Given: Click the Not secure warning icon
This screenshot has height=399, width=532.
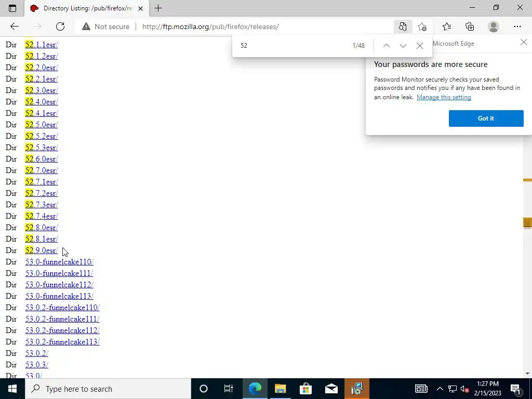Looking at the screenshot, I should (x=86, y=26).
